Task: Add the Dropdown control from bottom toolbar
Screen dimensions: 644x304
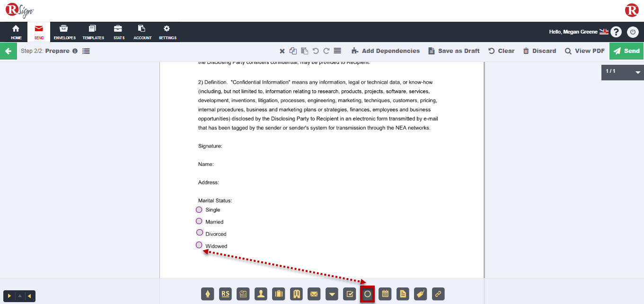Action: [332, 294]
